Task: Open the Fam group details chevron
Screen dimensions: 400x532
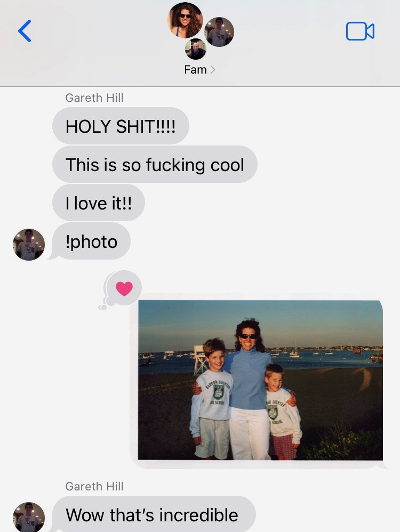Action: pyautogui.click(x=213, y=69)
